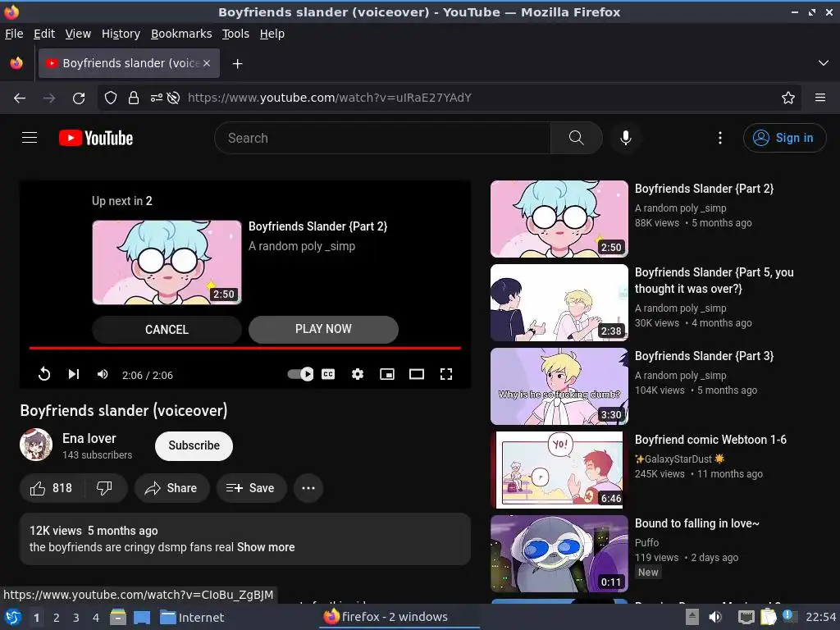Open Firefox tracking protection shield
Viewport: 840px width, 630px height.
pyautogui.click(x=111, y=98)
